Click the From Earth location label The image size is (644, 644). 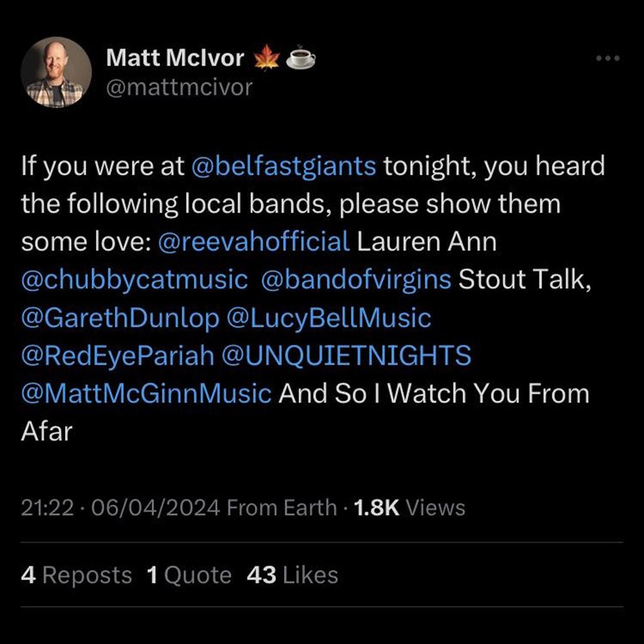281,508
